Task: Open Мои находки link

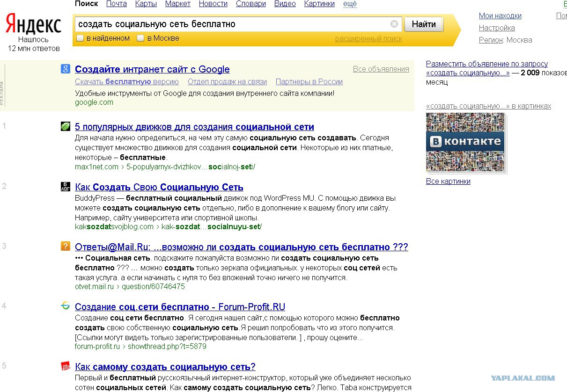Action: coord(500,16)
